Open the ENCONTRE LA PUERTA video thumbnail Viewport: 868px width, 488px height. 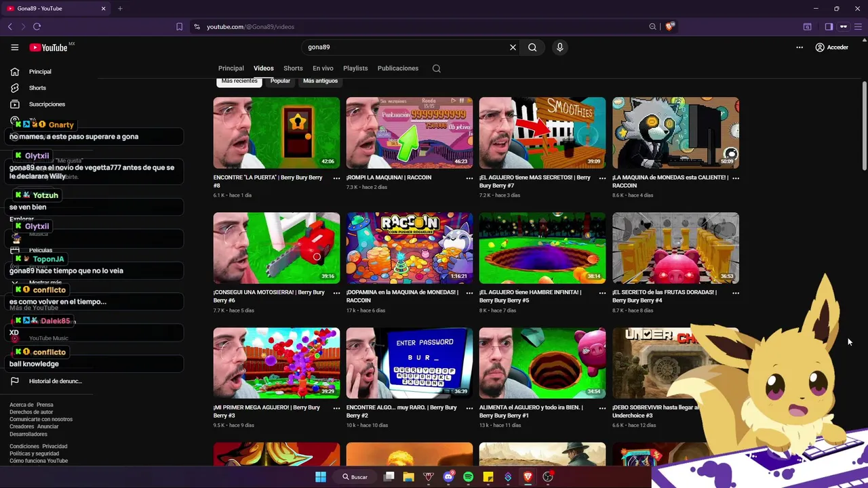tap(277, 133)
